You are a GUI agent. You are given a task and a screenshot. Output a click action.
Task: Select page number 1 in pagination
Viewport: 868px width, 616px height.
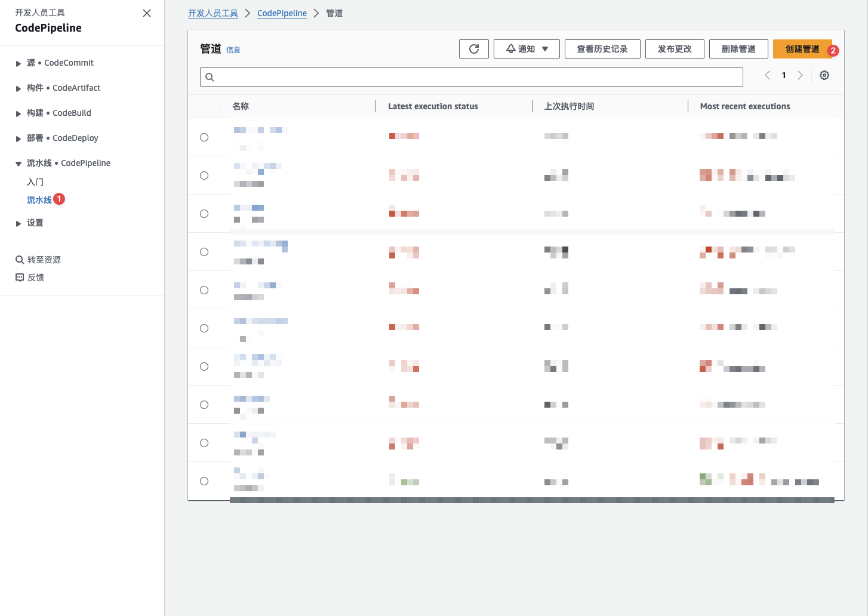click(784, 75)
